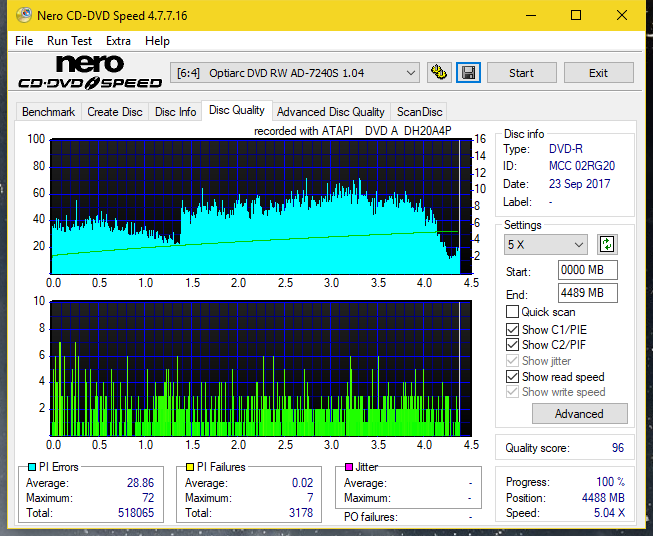Switch to the ScanDisc tab
The height and width of the screenshot is (536, 653).
coord(419,112)
